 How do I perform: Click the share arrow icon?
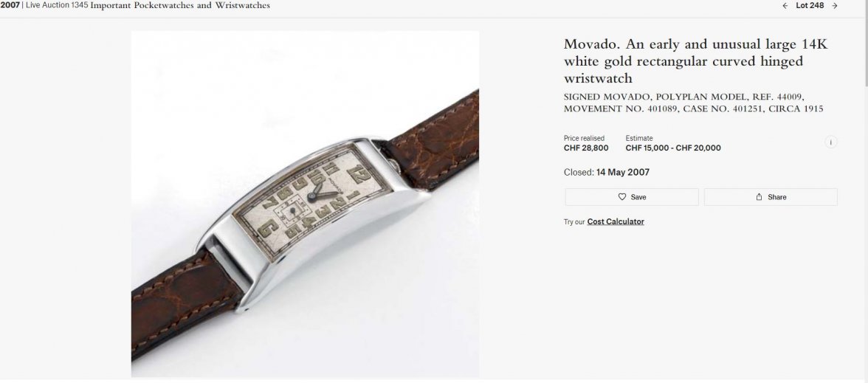[x=759, y=197]
